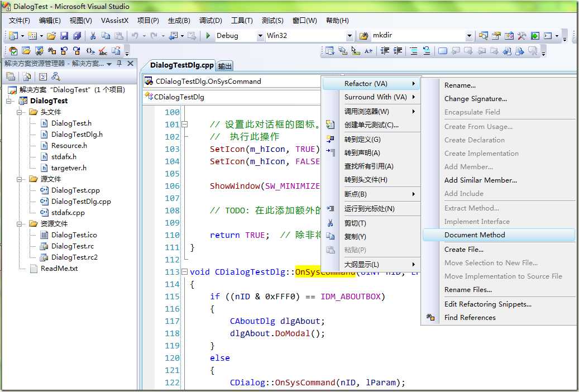Open the VAssistX menu
This screenshot has width=579, height=392.
(x=114, y=21)
